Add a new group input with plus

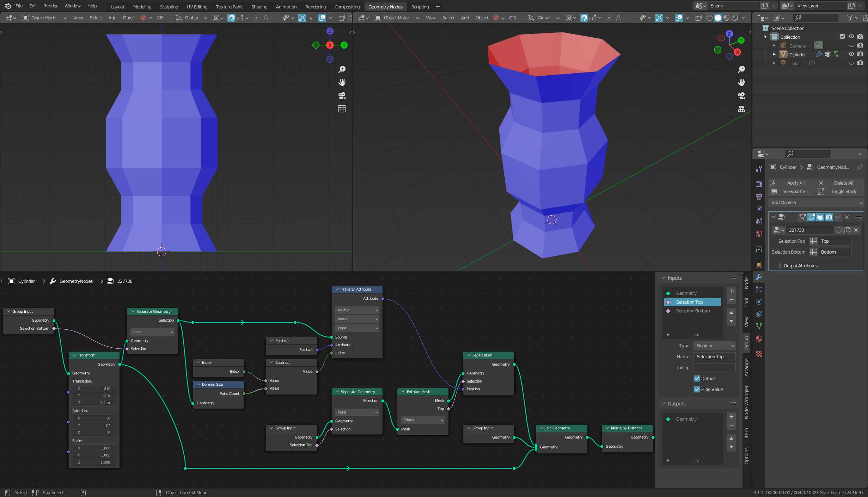(731, 291)
